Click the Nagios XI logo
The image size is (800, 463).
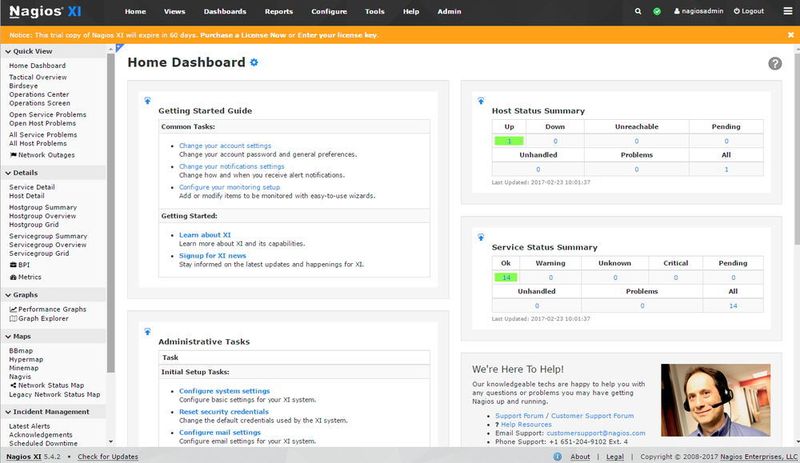click(x=45, y=11)
